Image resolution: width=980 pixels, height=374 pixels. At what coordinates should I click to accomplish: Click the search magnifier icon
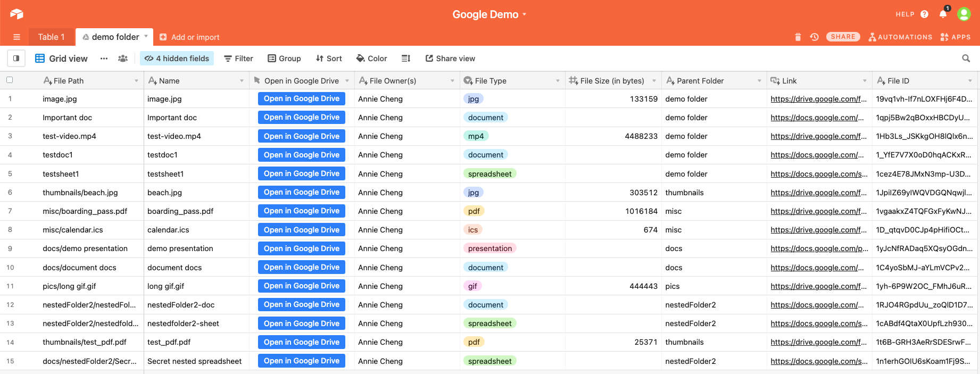point(966,59)
